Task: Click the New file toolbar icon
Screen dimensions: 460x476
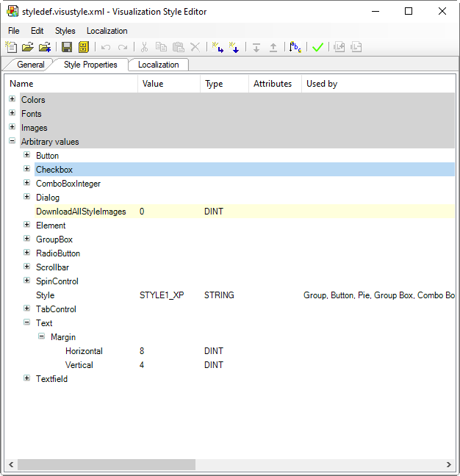Action: pos(12,47)
